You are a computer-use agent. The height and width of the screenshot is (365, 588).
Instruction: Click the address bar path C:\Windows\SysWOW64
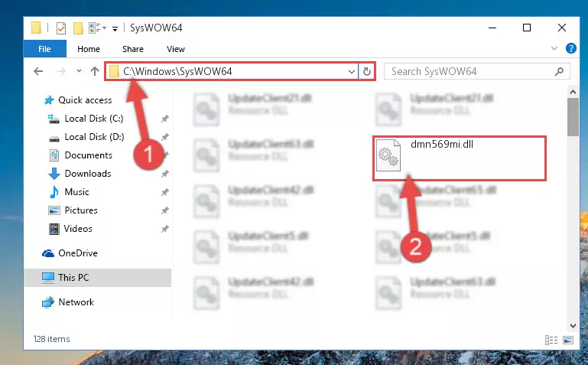pyautogui.click(x=177, y=71)
